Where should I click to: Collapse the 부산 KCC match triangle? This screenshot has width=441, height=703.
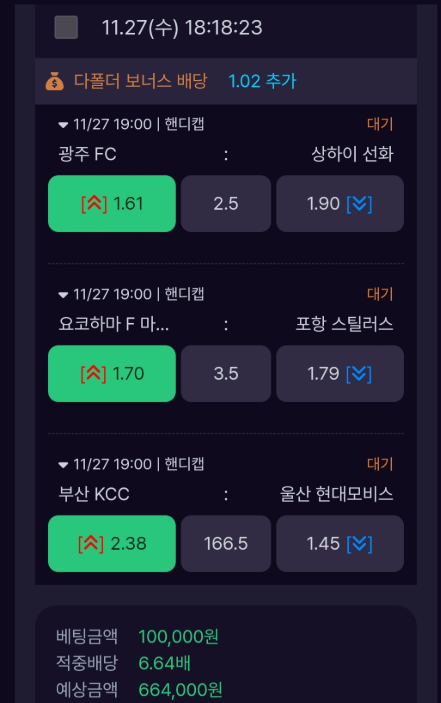tap(63, 465)
